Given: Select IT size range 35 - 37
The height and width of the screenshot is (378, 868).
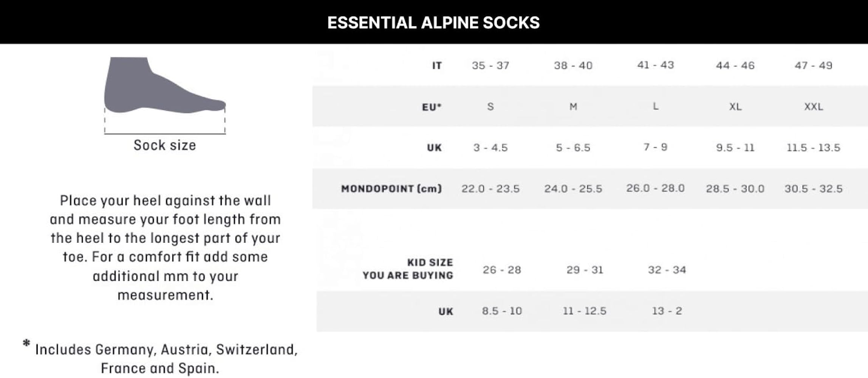Looking at the screenshot, I should pyautogui.click(x=490, y=66).
